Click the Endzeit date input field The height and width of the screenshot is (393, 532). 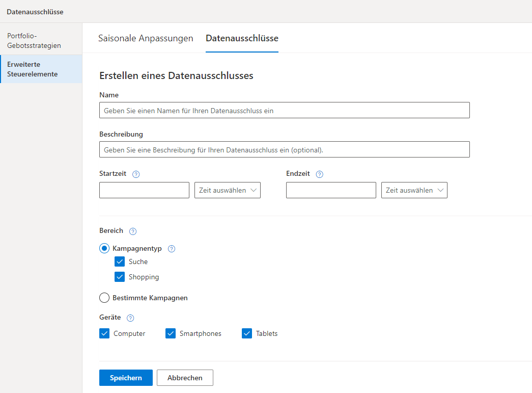(x=331, y=190)
